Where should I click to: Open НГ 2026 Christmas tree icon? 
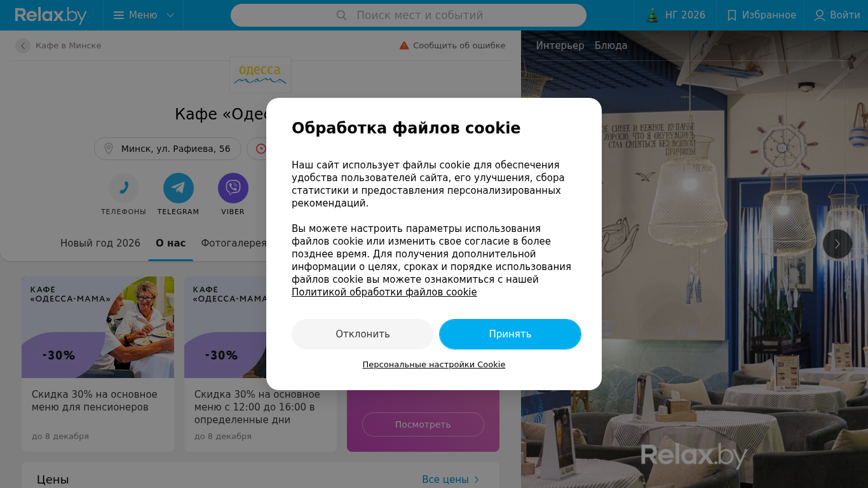653,15
